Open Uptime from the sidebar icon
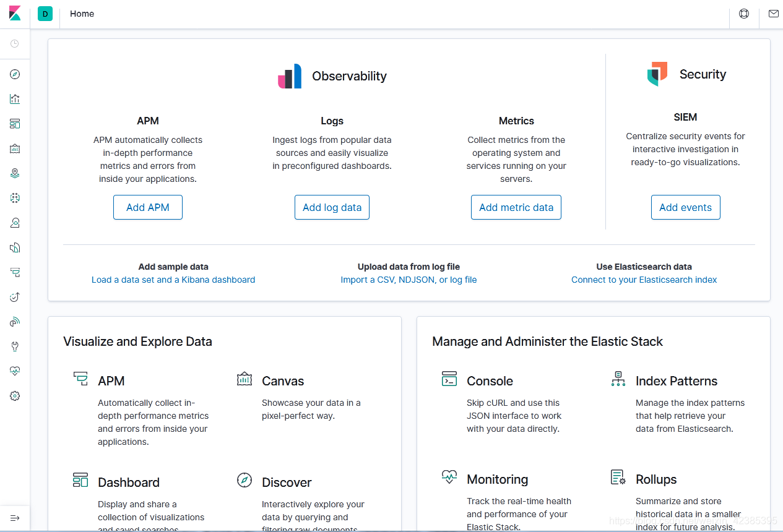 coord(15,297)
